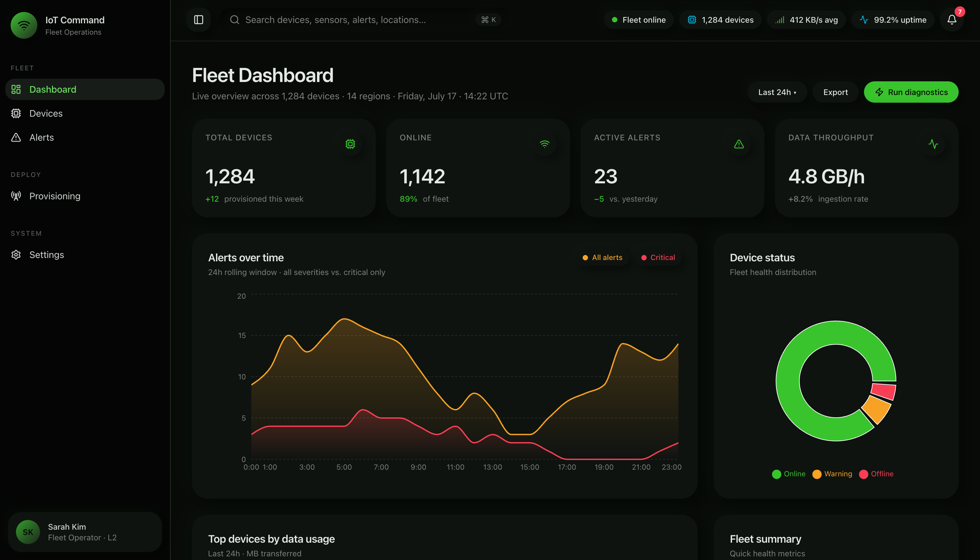This screenshot has height=560, width=980.
Task: Click the Settings gear icon
Action: click(x=16, y=255)
